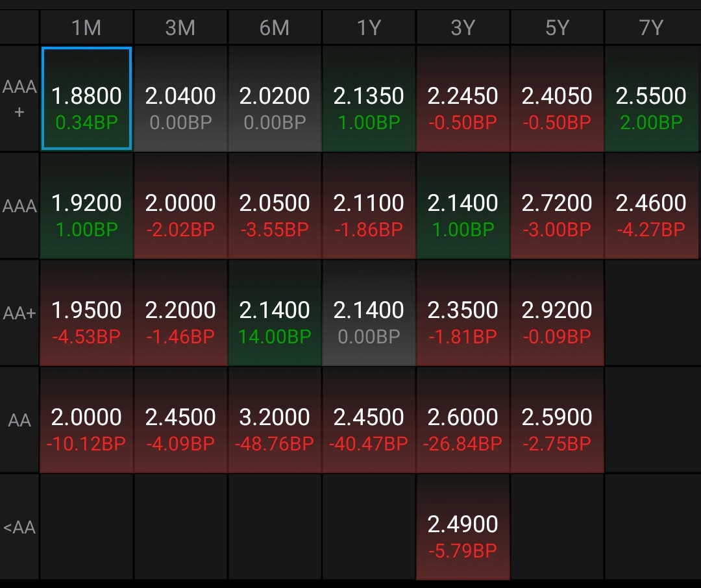Click the 7Y column header
Image resolution: width=701 pixels, height=588 pixels.
pyautogui.click(x=651, y=28)
